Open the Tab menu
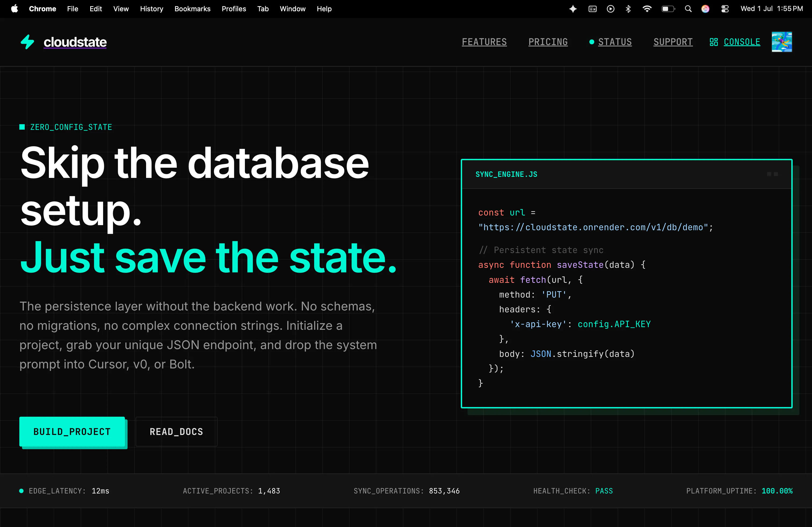The image size is (812, 527). [263, 9]
